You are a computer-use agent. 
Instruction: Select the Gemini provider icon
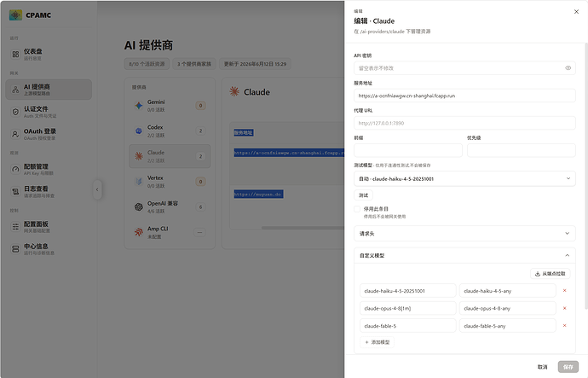pos(139,106)
